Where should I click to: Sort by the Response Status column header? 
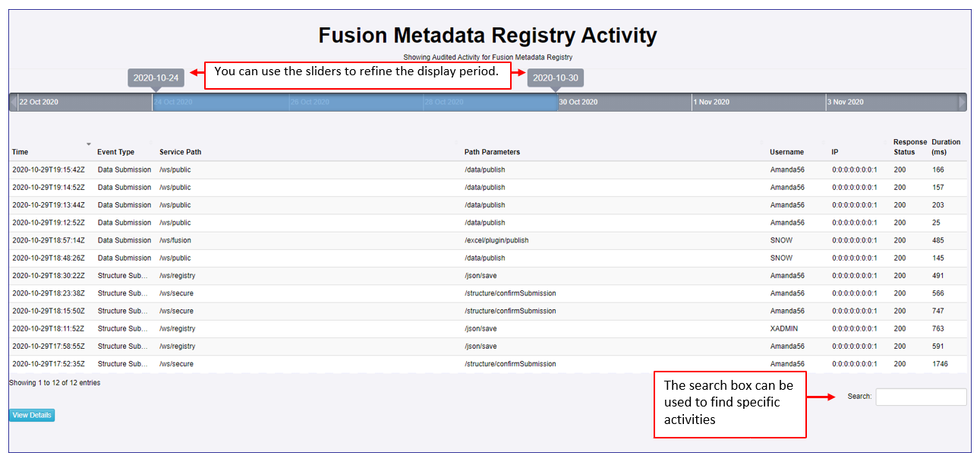[909, 147]
